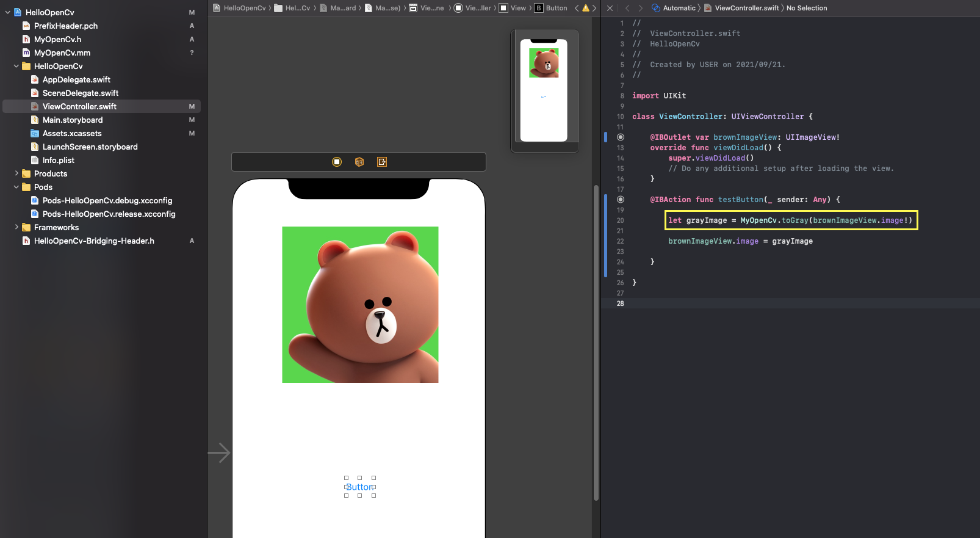Open MyOpenCv.h header file

click(57, 39)
